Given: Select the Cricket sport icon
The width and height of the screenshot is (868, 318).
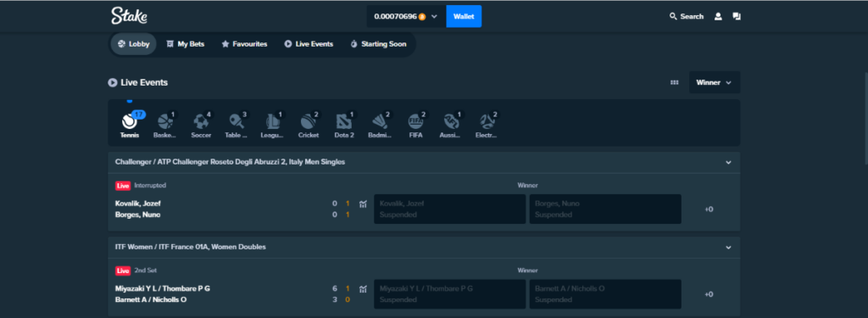Looking at the screenshot, I should (309, 124).
